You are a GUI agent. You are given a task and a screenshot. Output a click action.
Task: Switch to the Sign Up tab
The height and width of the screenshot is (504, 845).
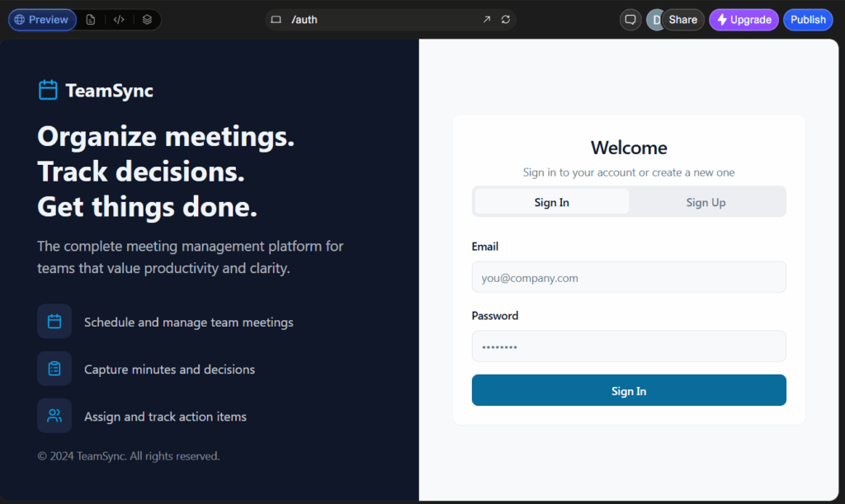point(706,202)
